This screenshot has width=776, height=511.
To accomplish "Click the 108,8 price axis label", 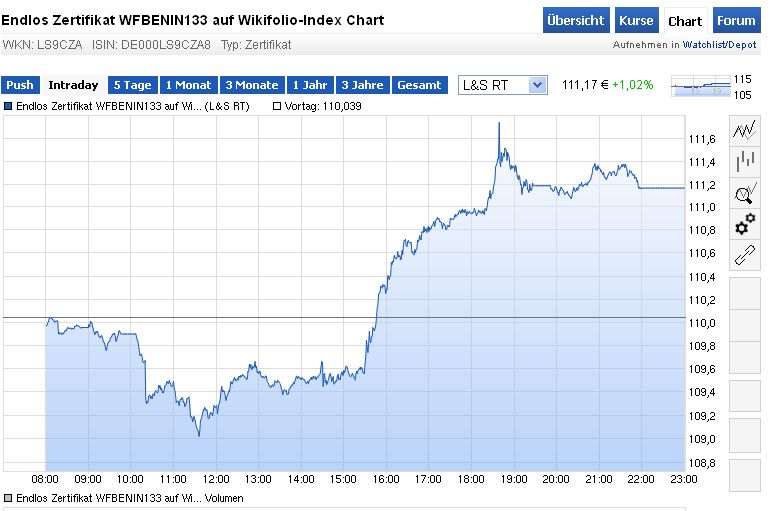I will 702,464.
